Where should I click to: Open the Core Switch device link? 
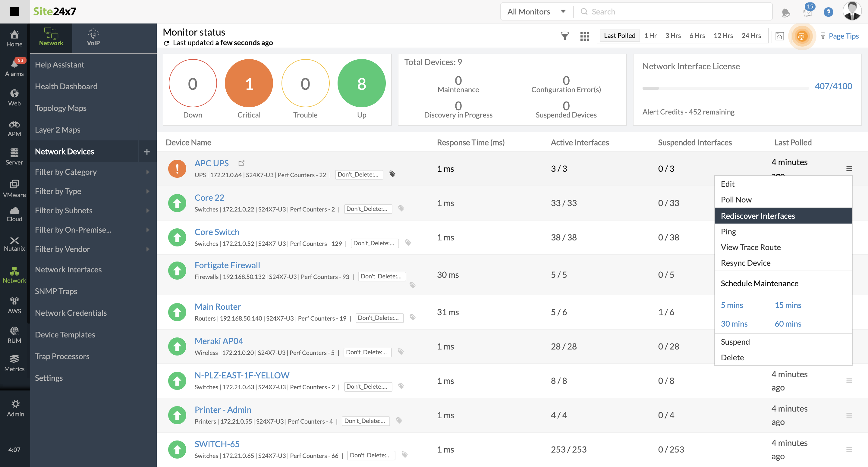tap(217, 232)
